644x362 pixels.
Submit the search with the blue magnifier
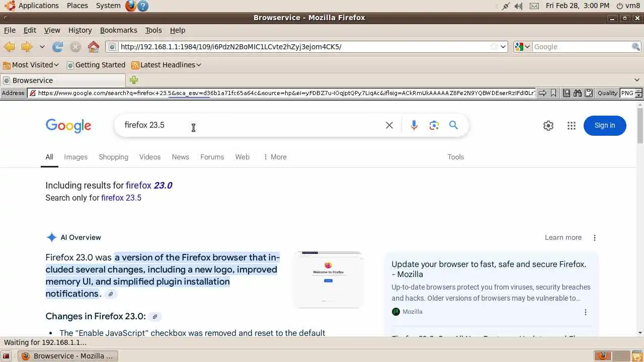(453, 125)
